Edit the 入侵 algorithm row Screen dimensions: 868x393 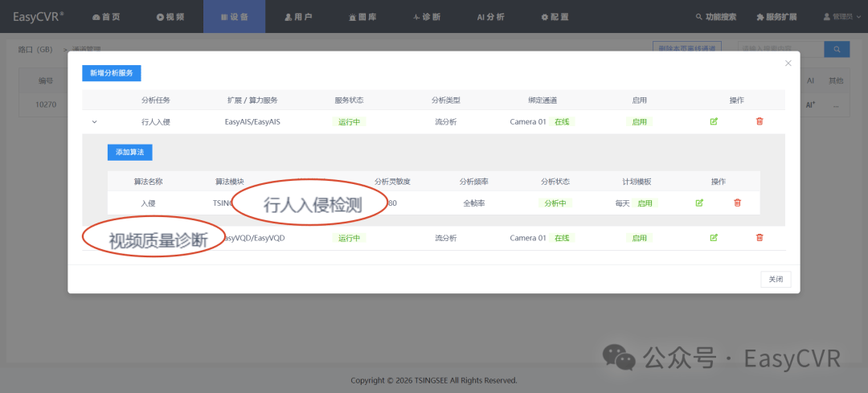pyautogui.click(x=699, y=203)
